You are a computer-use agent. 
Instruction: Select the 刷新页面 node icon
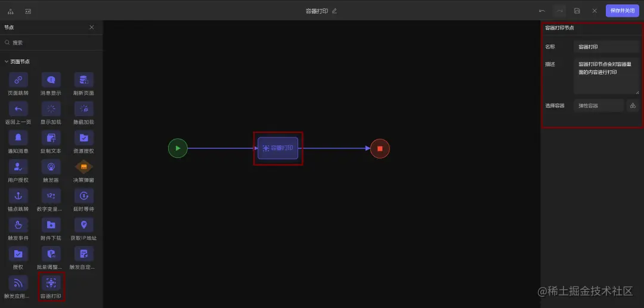click(84, 80)
